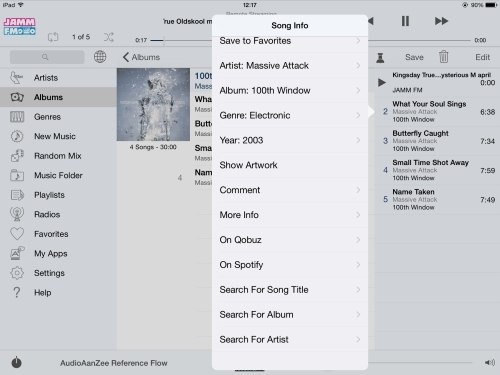Open Playlists in the sidebar
Screen dimensions: 500x375
point(58,195)
